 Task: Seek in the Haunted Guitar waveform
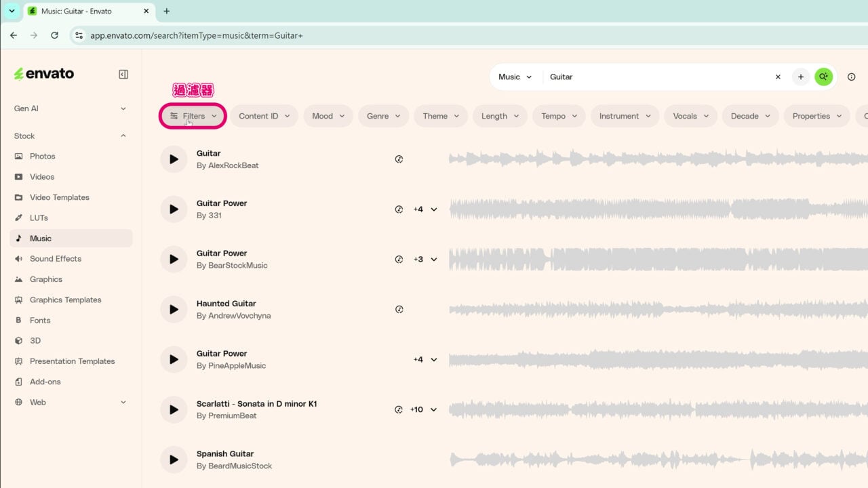coord(658,309)
